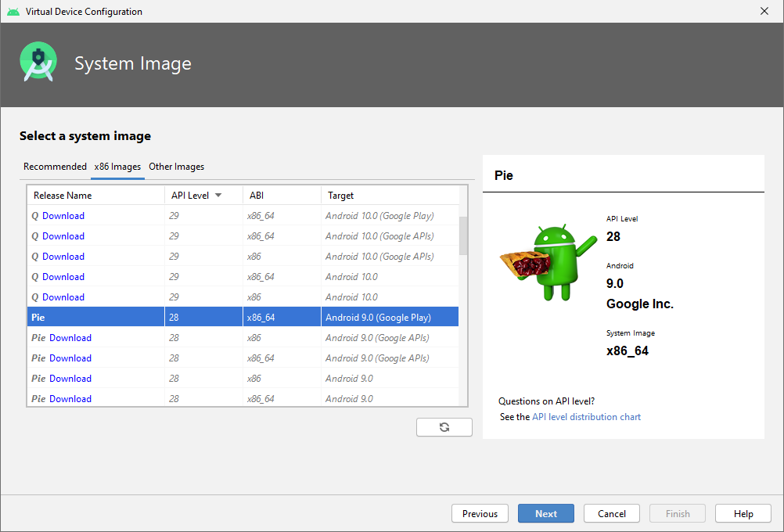
Task: Download the Q x86 plain Android 10.0 image
Action: click(63, 297)
